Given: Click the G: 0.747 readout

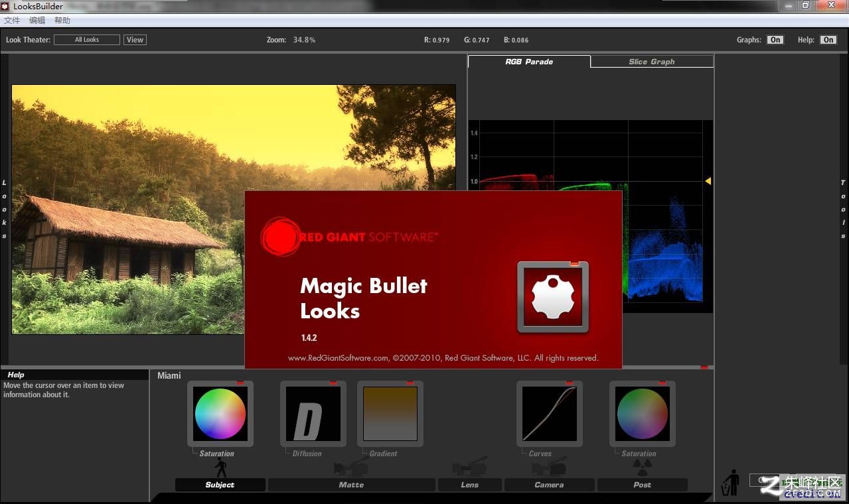Looking at the screenshot, I should tap(477, 40).
